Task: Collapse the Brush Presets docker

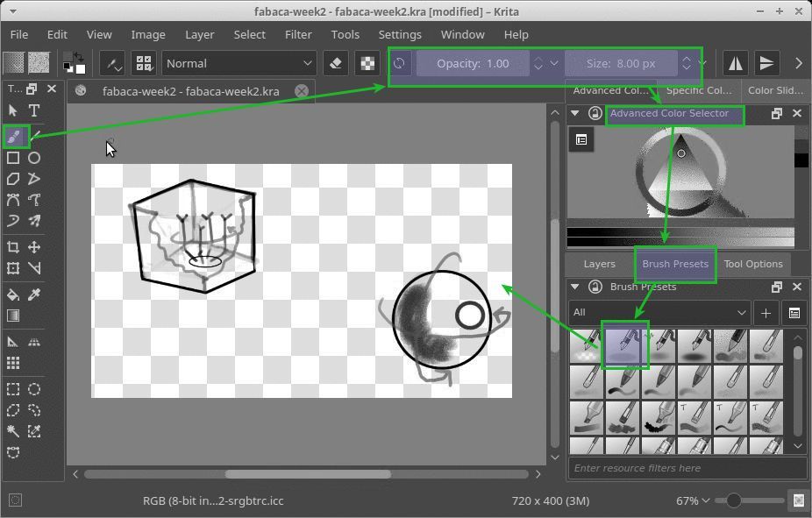Action: 575,286
